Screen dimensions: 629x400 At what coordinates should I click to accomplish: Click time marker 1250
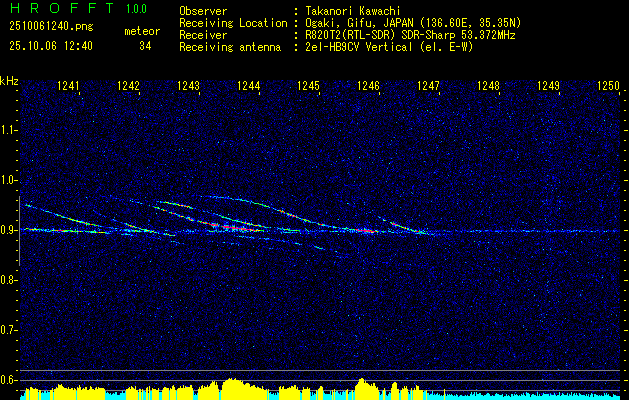[x=609, y=85]
